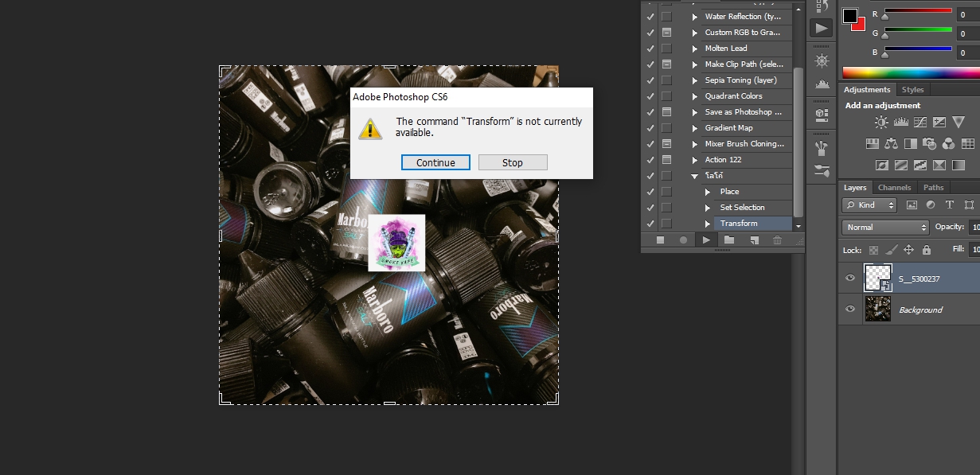The width and height of the screenshot is (980, 475).
Task: Filter layers by adjustment layers
Action: [931, 204]
